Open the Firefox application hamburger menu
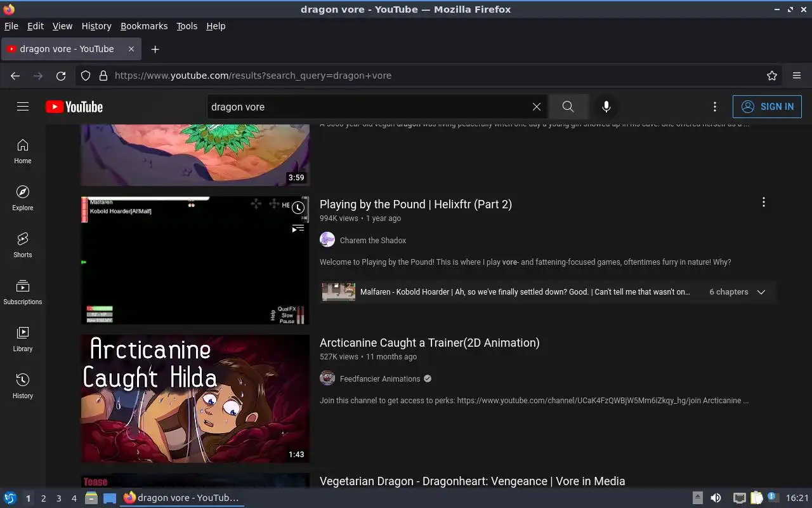The height and width of the screenshot is (508, 812). 797,76
